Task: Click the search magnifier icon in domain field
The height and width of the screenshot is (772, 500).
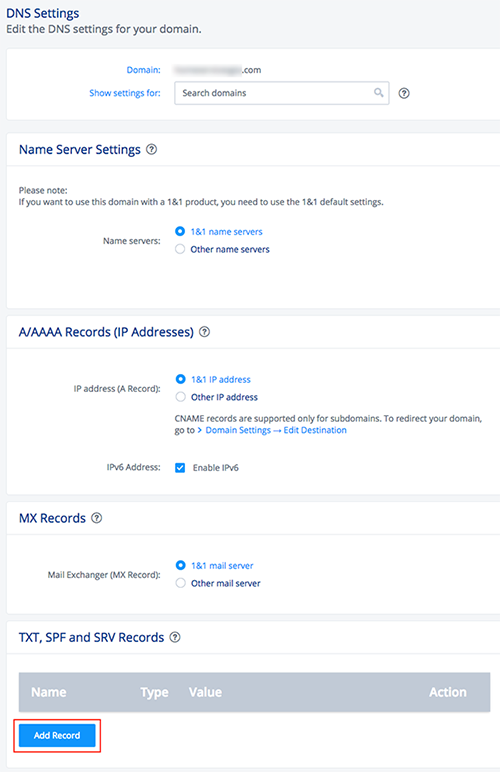Action: pos(378,93)
